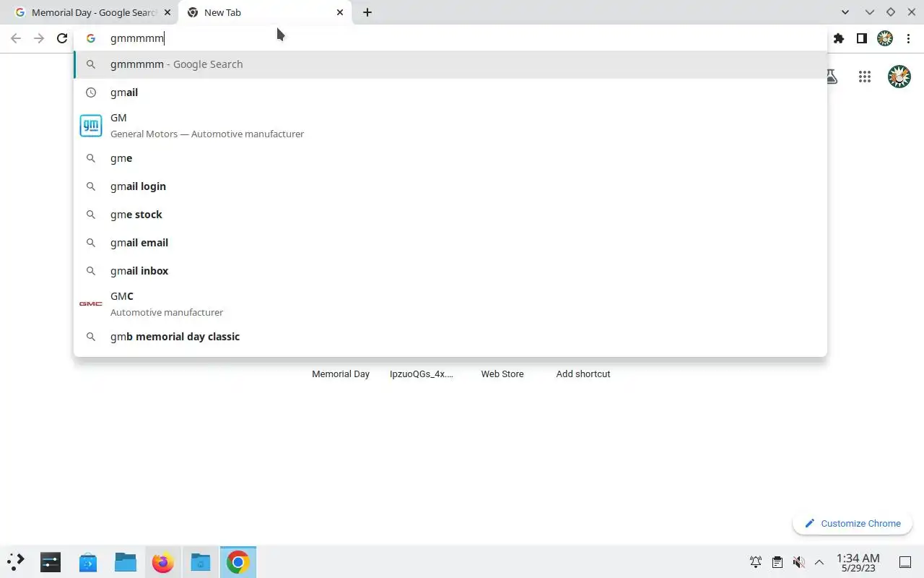Open the tab search dropdown arrow
This screenshot has width=924, height=578.
(846, 12)
